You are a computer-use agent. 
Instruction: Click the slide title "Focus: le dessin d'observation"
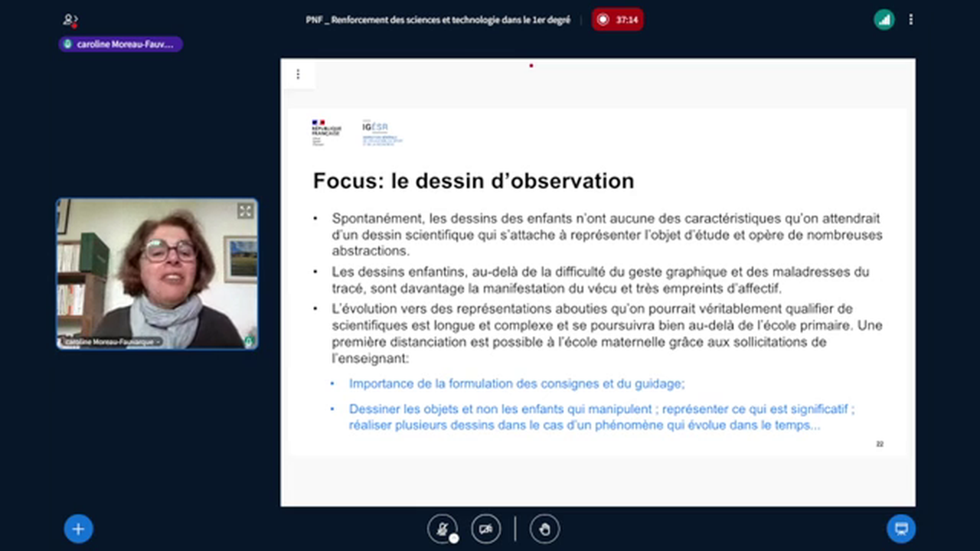coord(473,181)
